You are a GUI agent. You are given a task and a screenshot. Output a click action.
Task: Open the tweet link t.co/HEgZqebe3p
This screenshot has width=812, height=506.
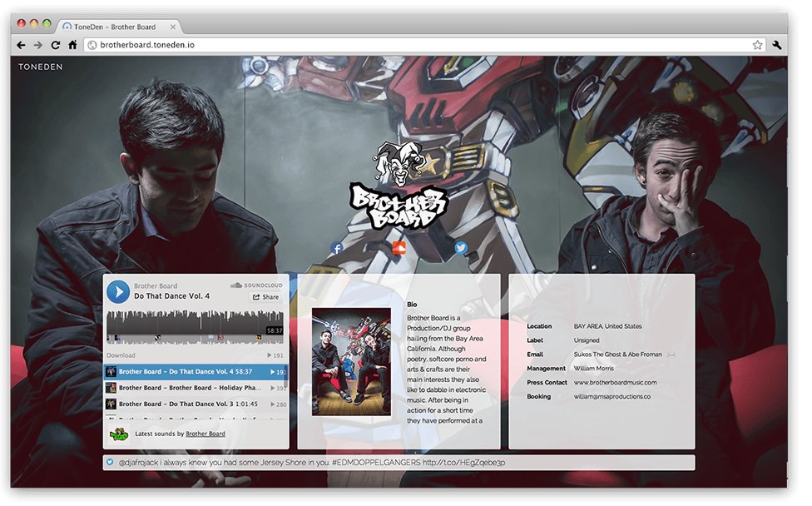pyautogui.click(x=463, y=463)
